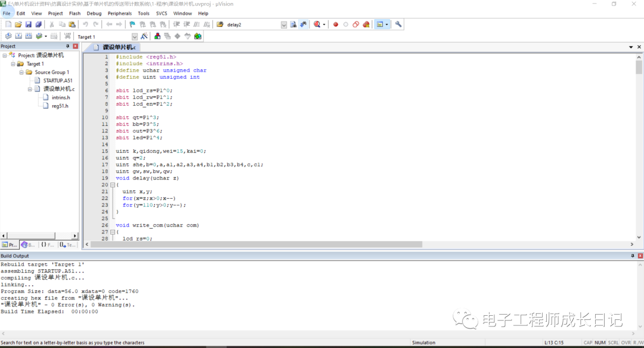Click the Download to flash LOAD icon

(66, 36)
